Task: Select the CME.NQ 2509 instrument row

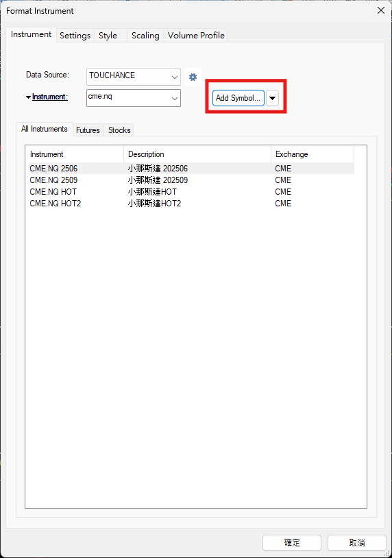Action: (x=191, y=180)
